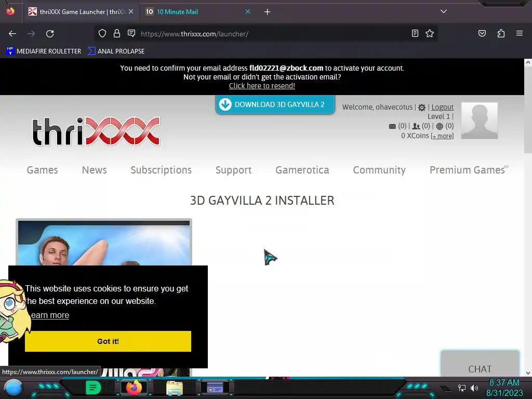Open the Premium Games menu item
The width and height of the screenshot is (532, 399).
tap(468, 170)
